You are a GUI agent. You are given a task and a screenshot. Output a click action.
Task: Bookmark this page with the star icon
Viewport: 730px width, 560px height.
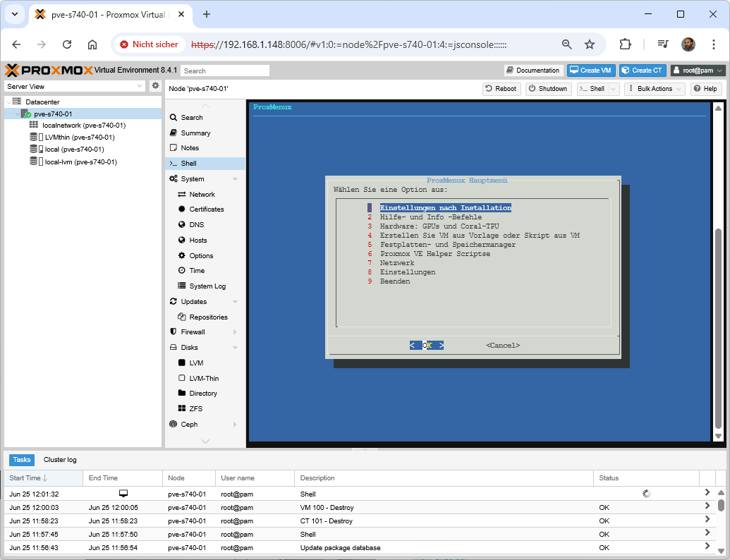(x=590, y=44)
